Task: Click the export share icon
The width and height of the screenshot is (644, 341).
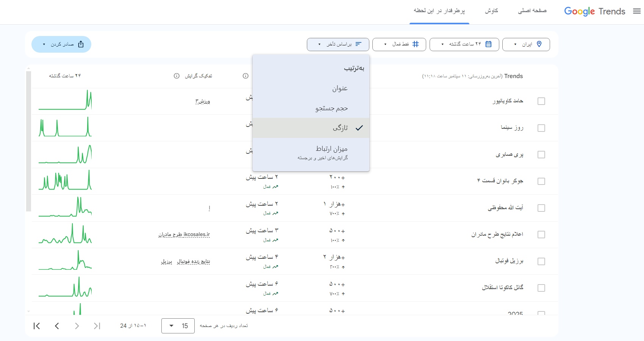Action: [x=81, y=44]
